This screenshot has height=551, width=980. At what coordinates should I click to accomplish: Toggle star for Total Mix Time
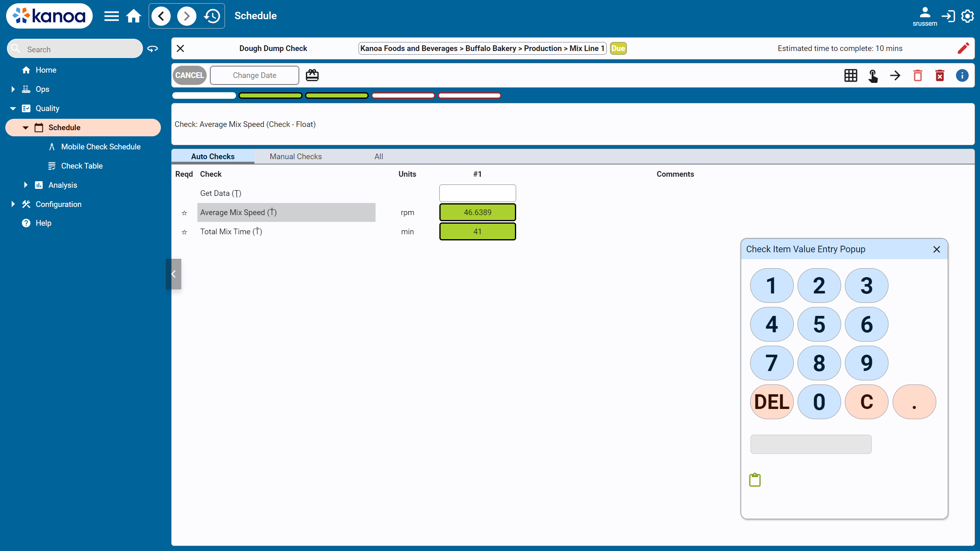point(184,232)
